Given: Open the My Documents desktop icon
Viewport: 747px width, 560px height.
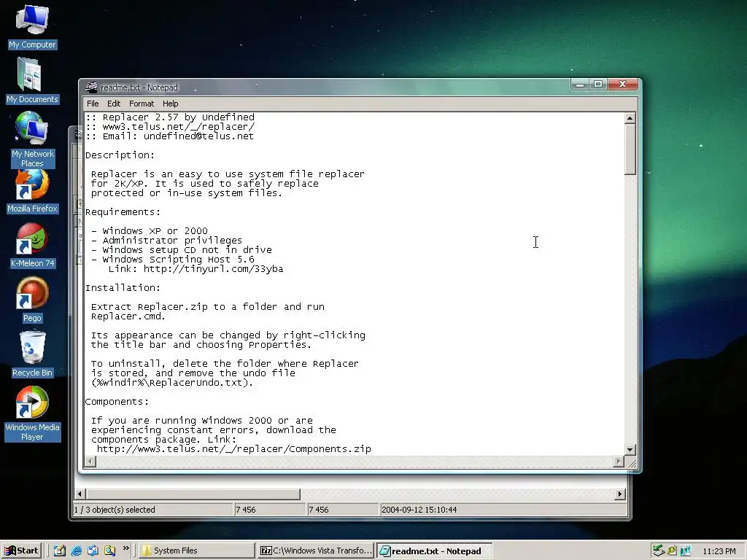Looking at the screenshot, I should [x=32, y=81].
